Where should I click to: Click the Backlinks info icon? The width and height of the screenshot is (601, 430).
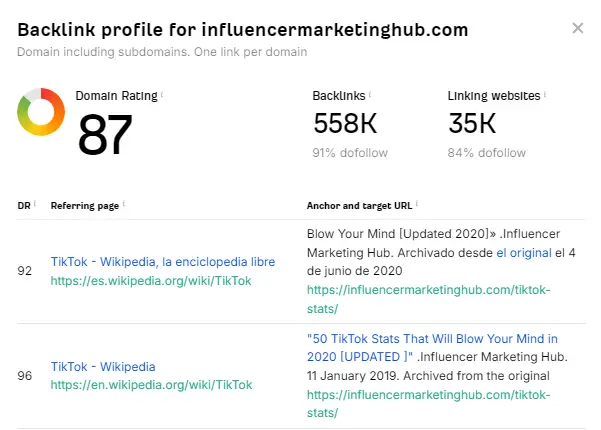(x=371, y=95)
